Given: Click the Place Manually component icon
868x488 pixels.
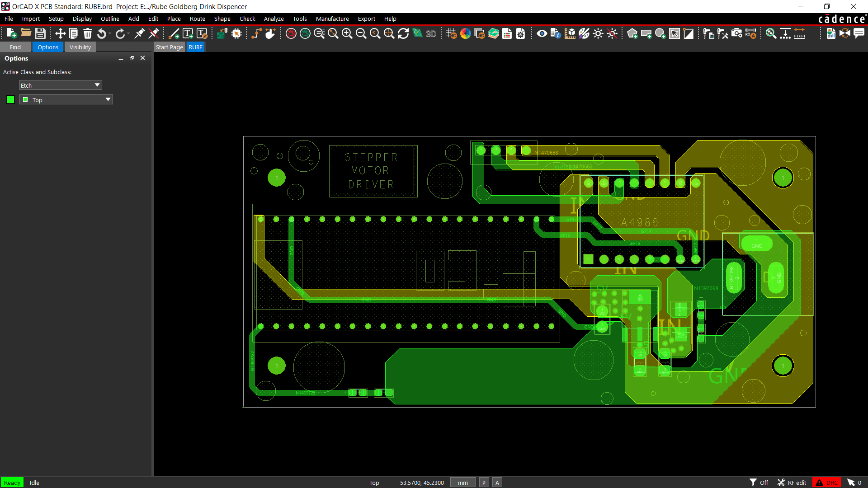Looking at the screenshot, I should tap(222, 33).
